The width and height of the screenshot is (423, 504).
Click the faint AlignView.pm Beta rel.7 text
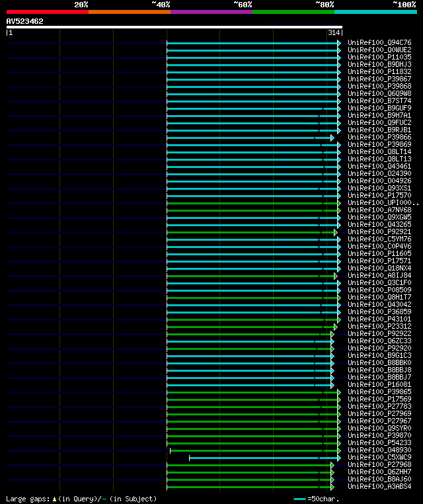[303, 22]
